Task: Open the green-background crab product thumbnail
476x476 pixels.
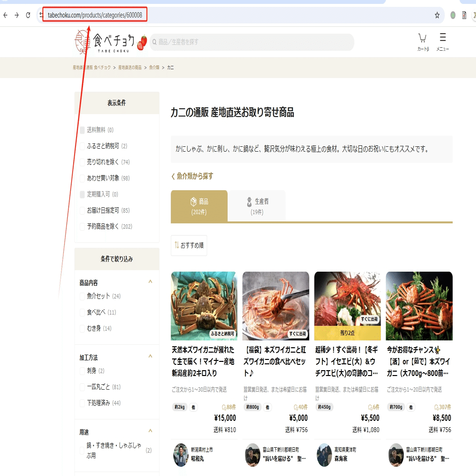Action: click(204, 306)
